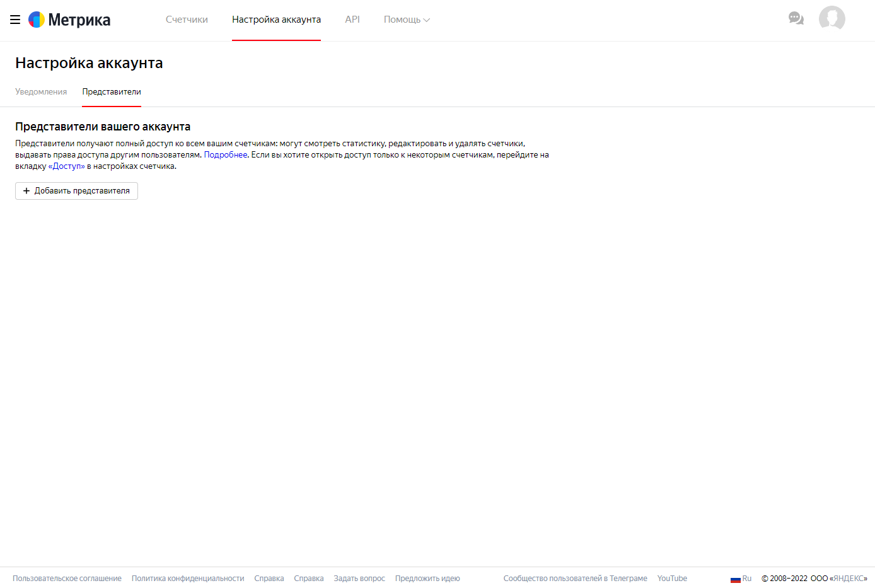Go to the Счетчики section
The image size is (875, 588).
click(187, 20)
